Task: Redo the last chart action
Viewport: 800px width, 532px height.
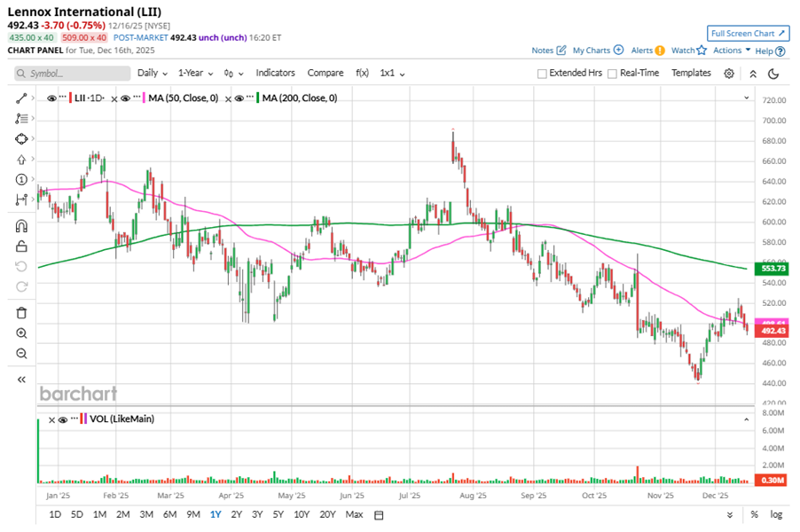Action: 21,286
